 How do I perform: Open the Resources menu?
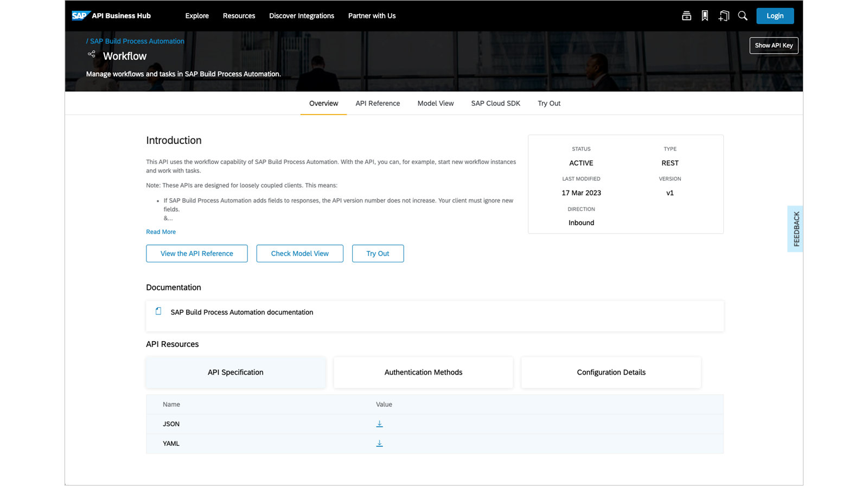point(239,16)
